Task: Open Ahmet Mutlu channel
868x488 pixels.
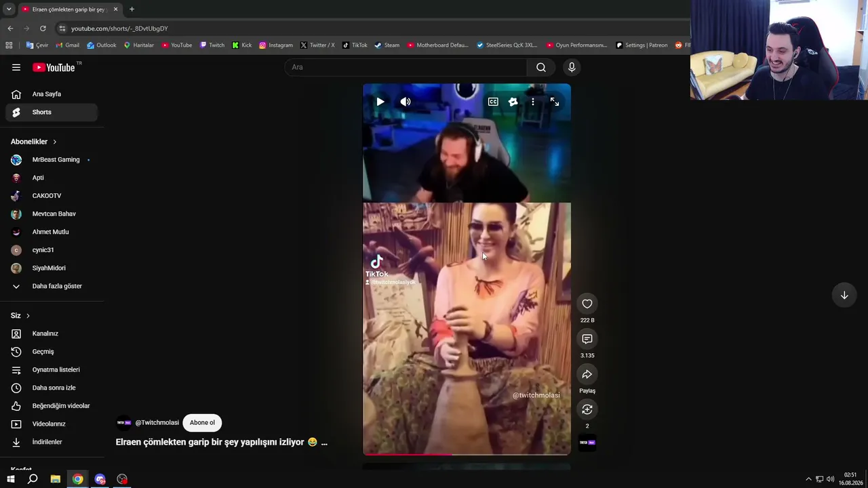Action: 52,232
